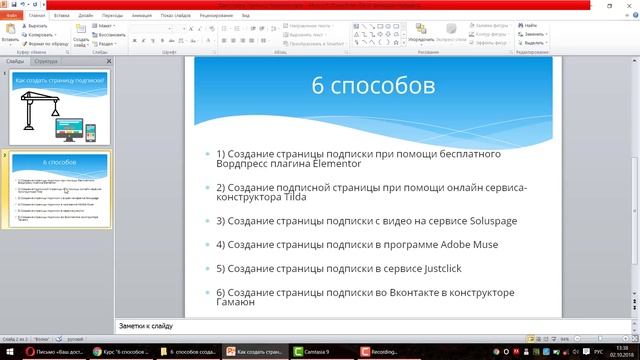Center the paragraph text
This screenshot has height=360, width=640.
tap(233, 41)
